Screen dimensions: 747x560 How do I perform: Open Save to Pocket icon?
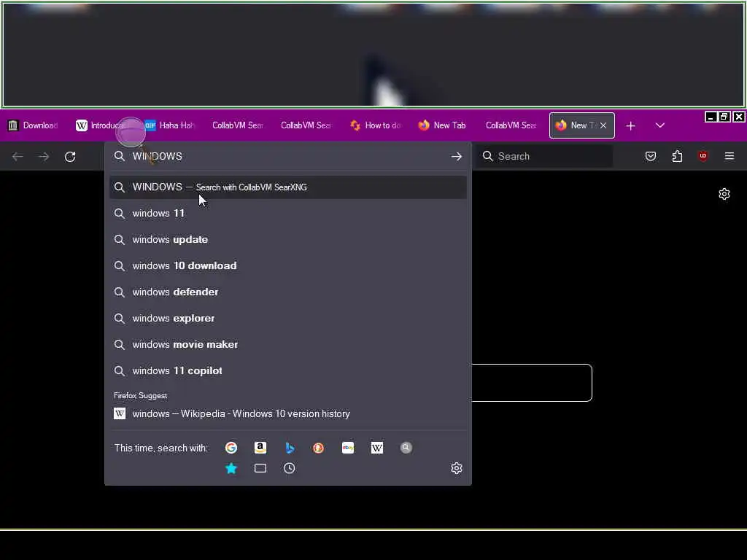650,156
